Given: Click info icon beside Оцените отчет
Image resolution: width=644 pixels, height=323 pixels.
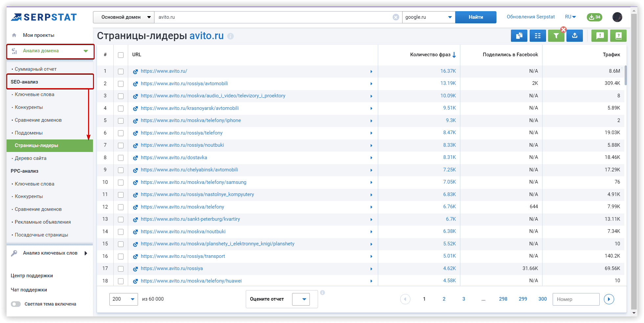Looking at the screenshot, I should 323,292.
